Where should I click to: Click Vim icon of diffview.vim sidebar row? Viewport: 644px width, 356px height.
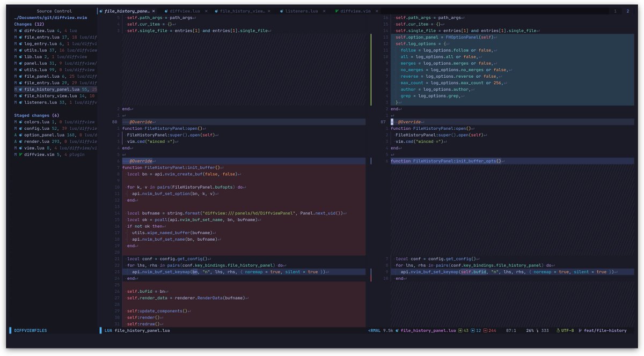(21, 154)
